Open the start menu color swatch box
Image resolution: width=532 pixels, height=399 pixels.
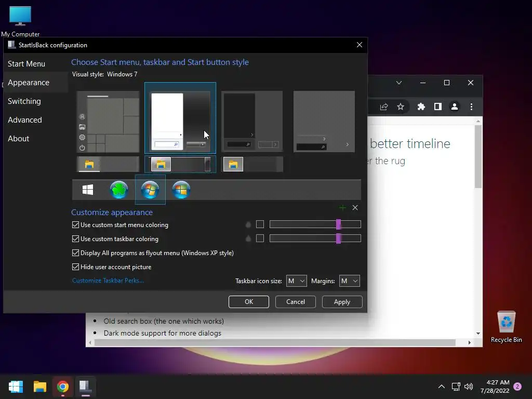(x=260, y=224)
